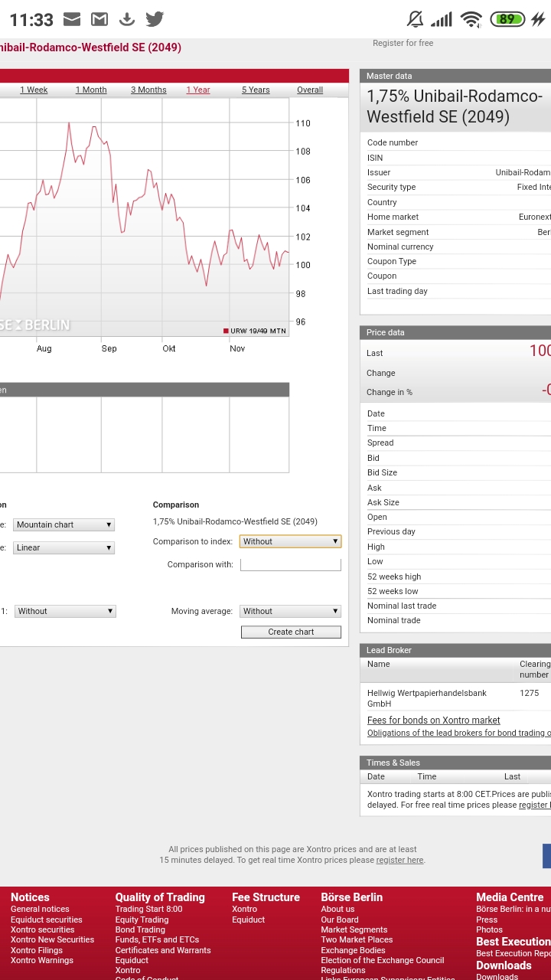The width and height of the screenshot is (551, 980).
Task: Click register link in Times & Sales
Action: (534, 805)
